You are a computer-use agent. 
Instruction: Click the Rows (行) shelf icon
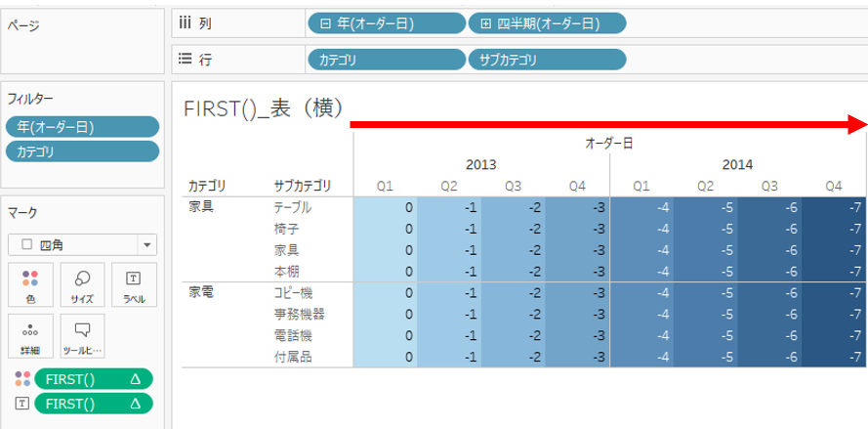(185, 60)
